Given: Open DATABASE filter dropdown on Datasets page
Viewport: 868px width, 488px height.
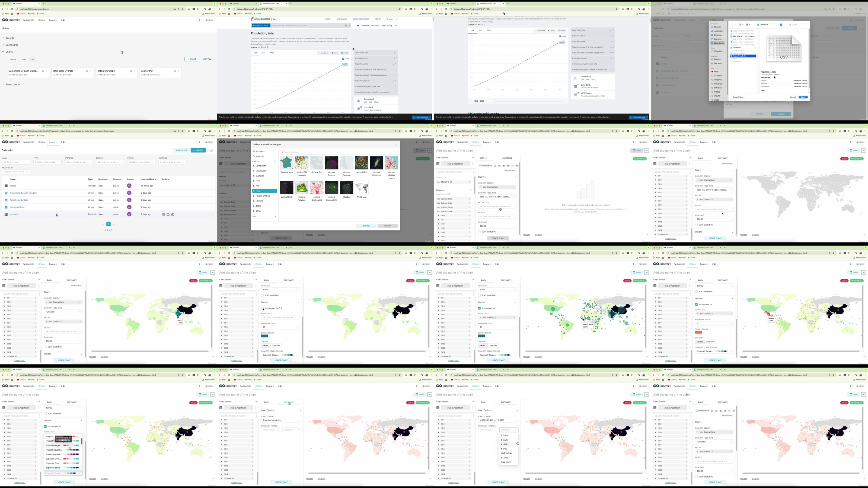Looking at the screenshot, I should click(78, 162).
